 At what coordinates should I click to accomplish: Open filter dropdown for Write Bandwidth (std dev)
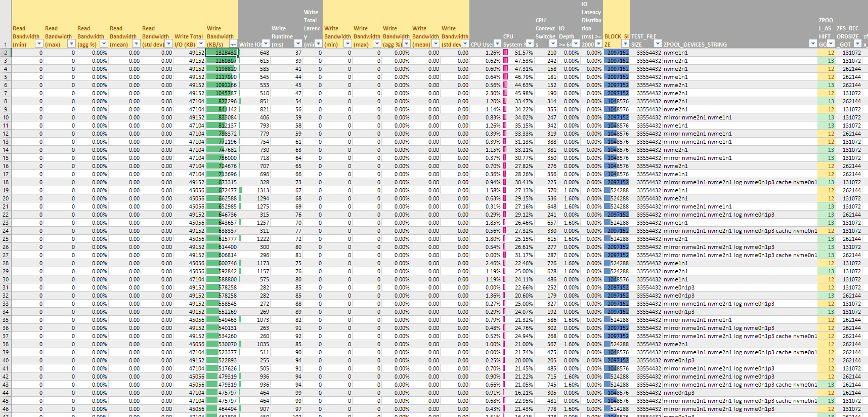click(x=465, y=44)
